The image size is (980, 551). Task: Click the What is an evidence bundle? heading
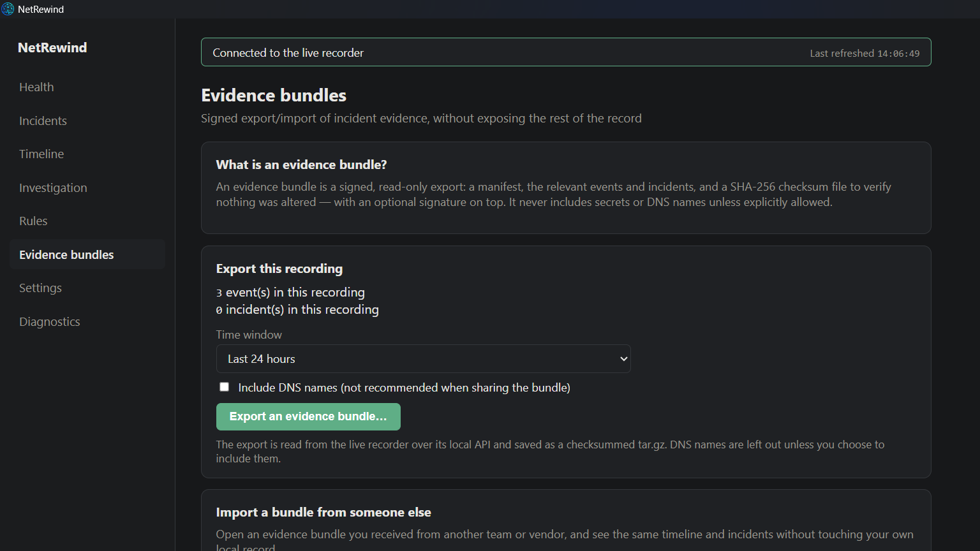pos(302,165)
